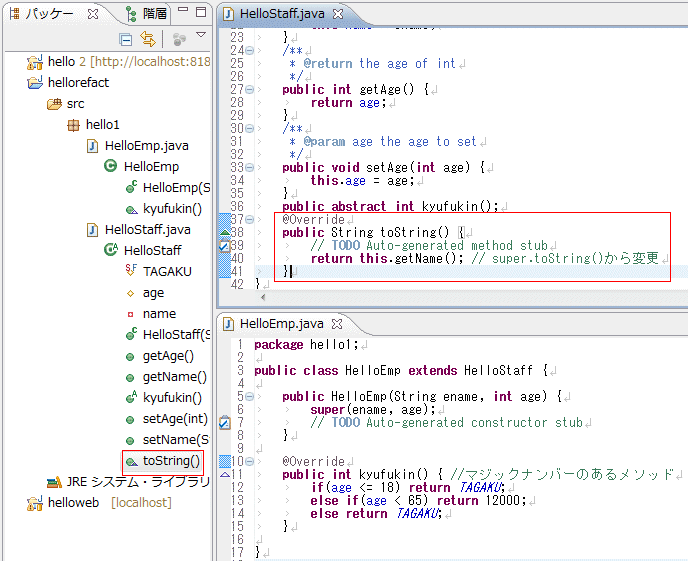Image resolution: width=688 pixels, height=561 pixels.
Task: Click TODO task marker on HelloEmp line 7
Action: tap(224, 423)
